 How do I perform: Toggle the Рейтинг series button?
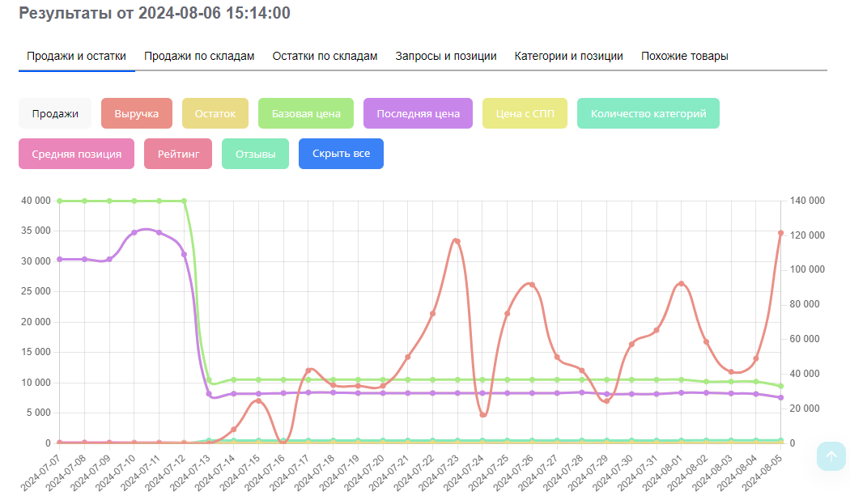tap(178, 154)
